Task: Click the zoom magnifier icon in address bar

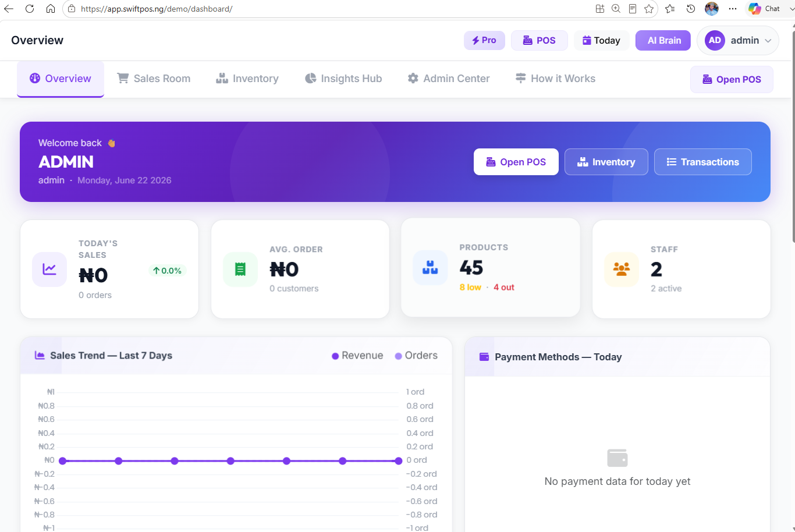Action: coord(616,9)
